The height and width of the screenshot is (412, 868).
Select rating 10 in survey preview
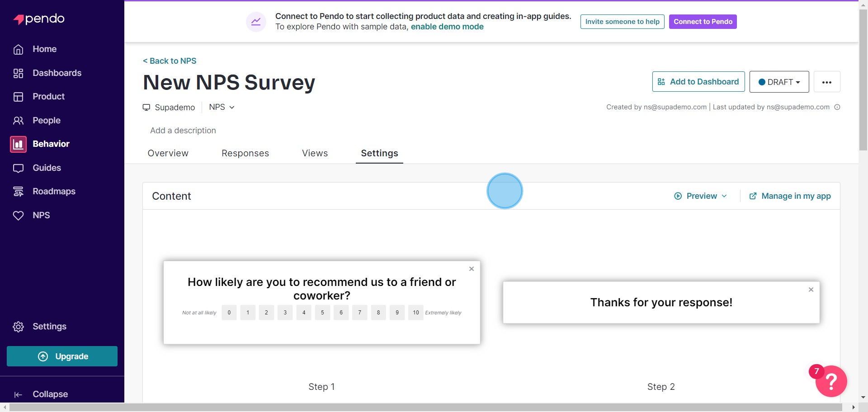pyautogui.click(x=416, y=313)
